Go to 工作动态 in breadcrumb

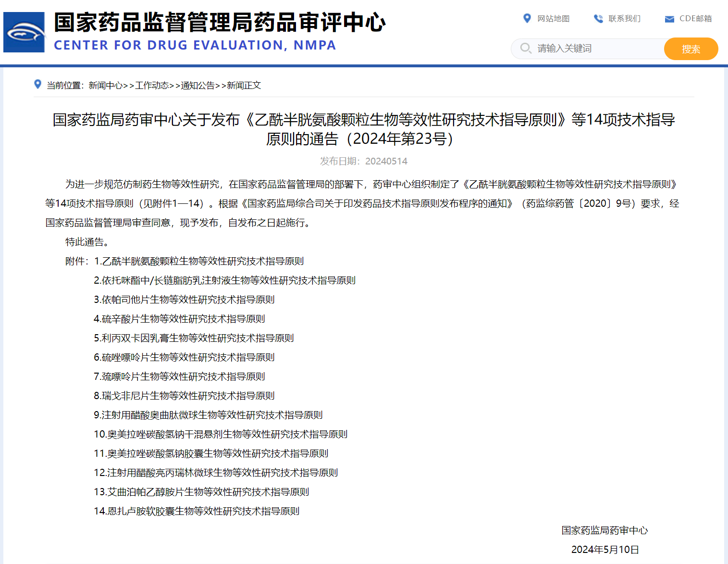[152, 86]
